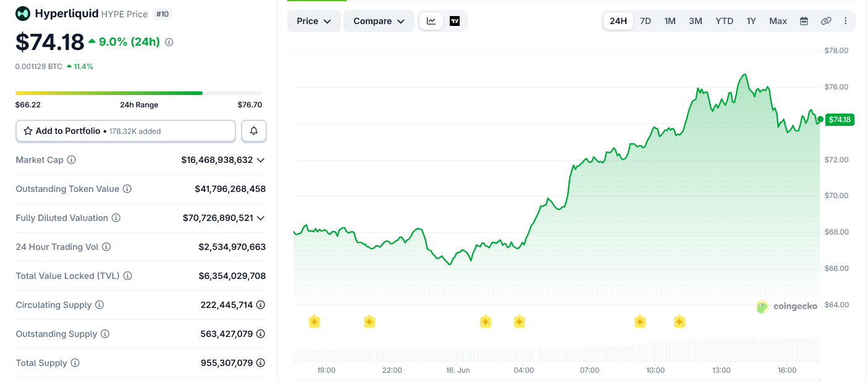Expand the Market Cap details chevron
868x382 pixels.
click(261, 160)
